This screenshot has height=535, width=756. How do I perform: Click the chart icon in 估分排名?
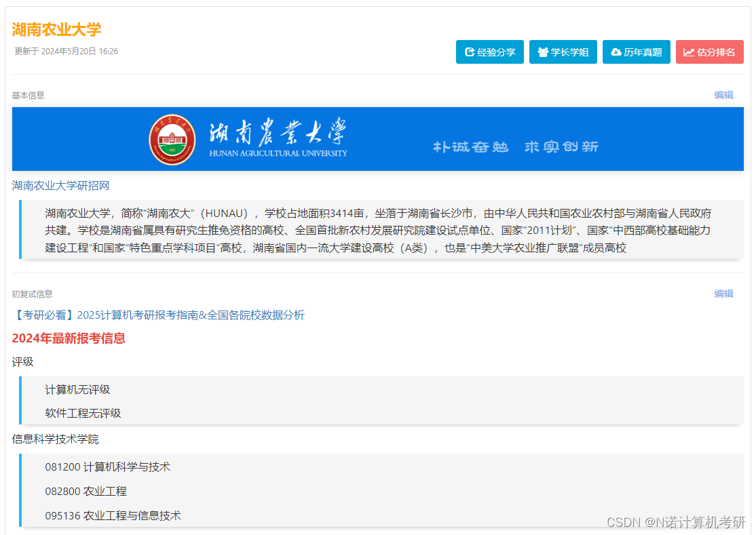click(x=689, y=52)
